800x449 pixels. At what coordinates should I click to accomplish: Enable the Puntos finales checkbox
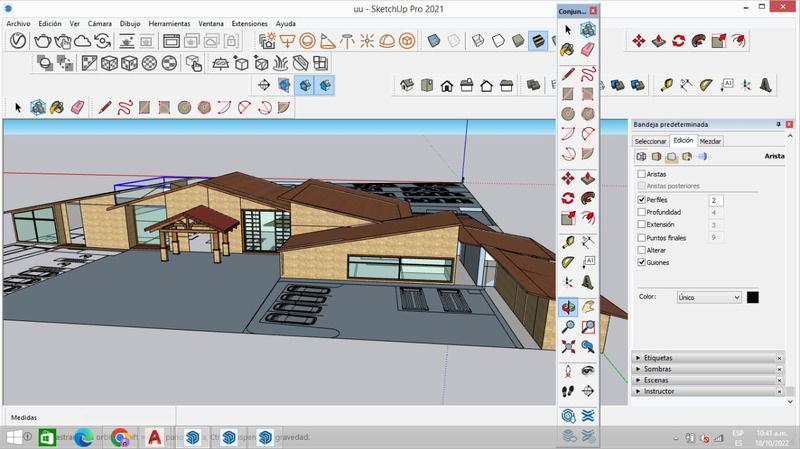click(x=641, y=237)
